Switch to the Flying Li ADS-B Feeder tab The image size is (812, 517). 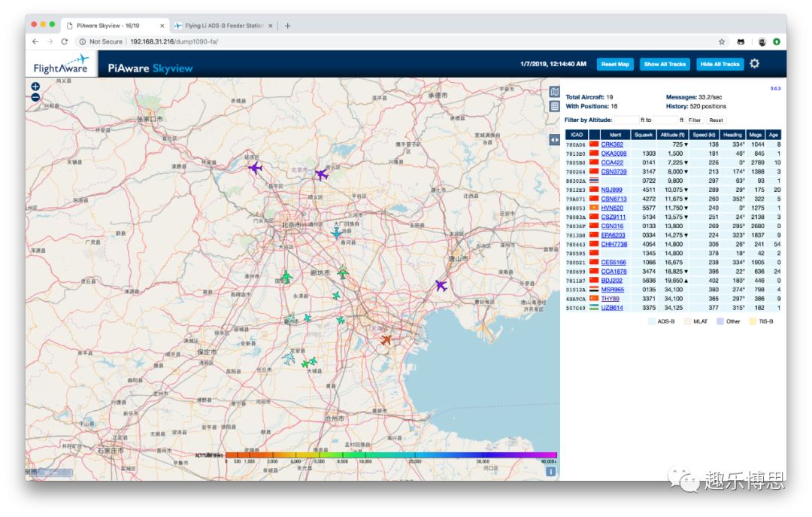(x=224, y=26)
